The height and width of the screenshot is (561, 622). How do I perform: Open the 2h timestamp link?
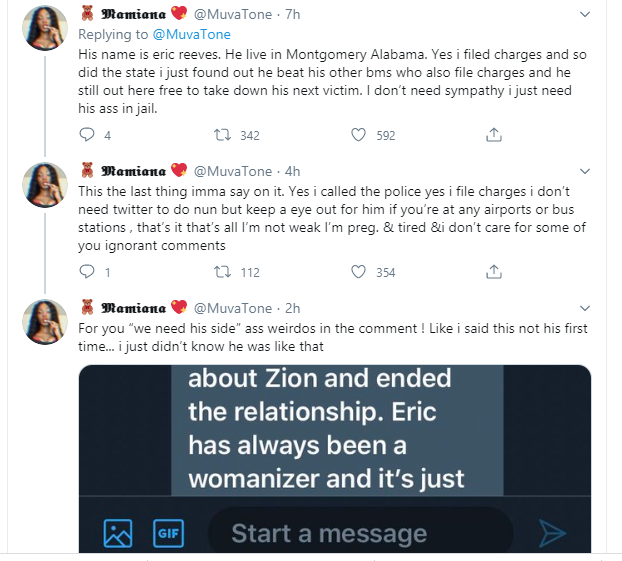(x=290, y=307)
